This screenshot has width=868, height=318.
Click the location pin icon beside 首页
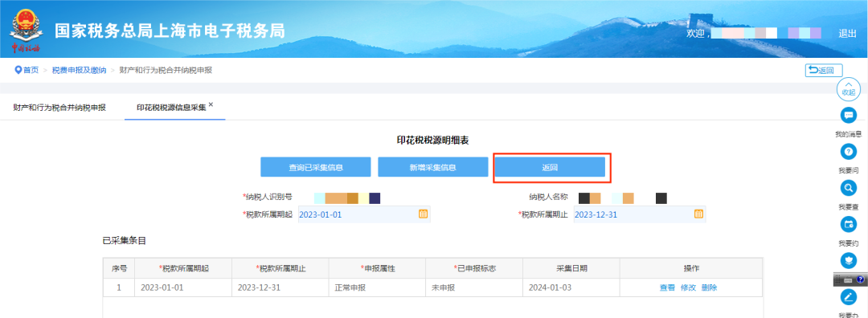(18, 70)
